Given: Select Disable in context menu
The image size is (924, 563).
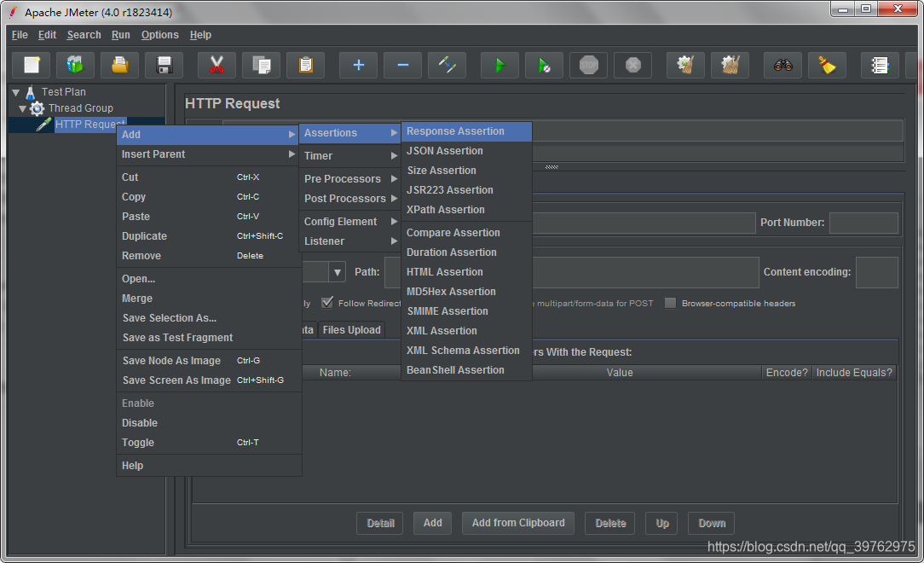Looking at the screenshot, I should click(x=209, y=423).
